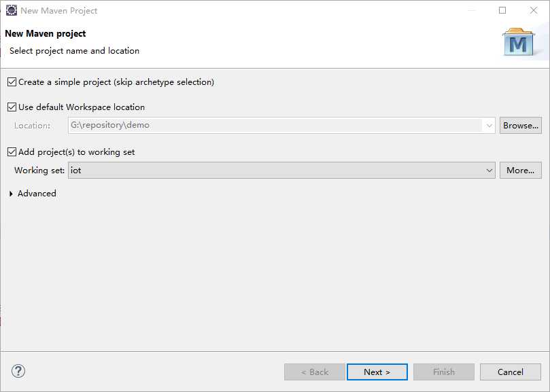Click the Working set field showing iot

(281, 171)
